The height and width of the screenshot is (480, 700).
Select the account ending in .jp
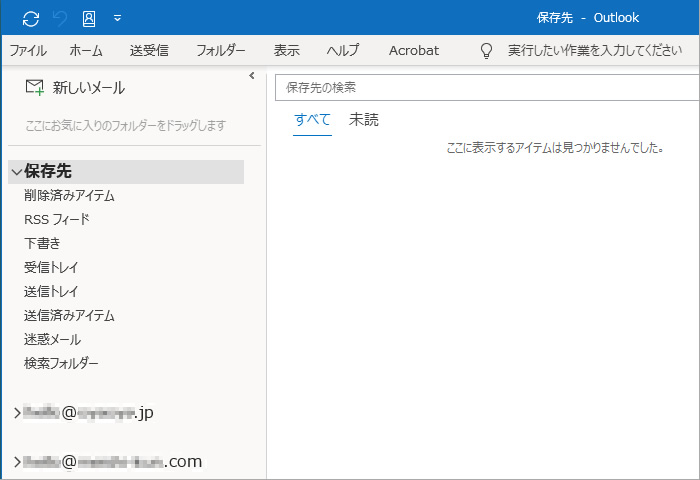[88, 413]
